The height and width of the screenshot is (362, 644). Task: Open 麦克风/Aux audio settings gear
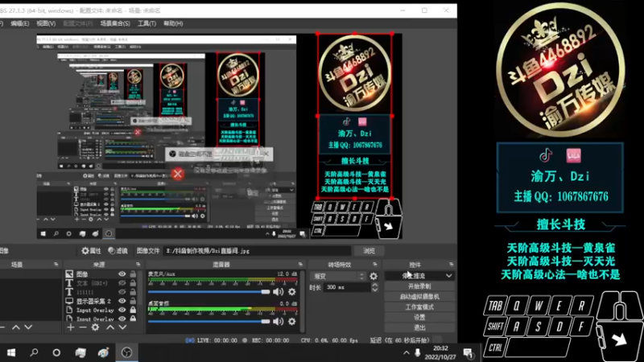(291, 292)
